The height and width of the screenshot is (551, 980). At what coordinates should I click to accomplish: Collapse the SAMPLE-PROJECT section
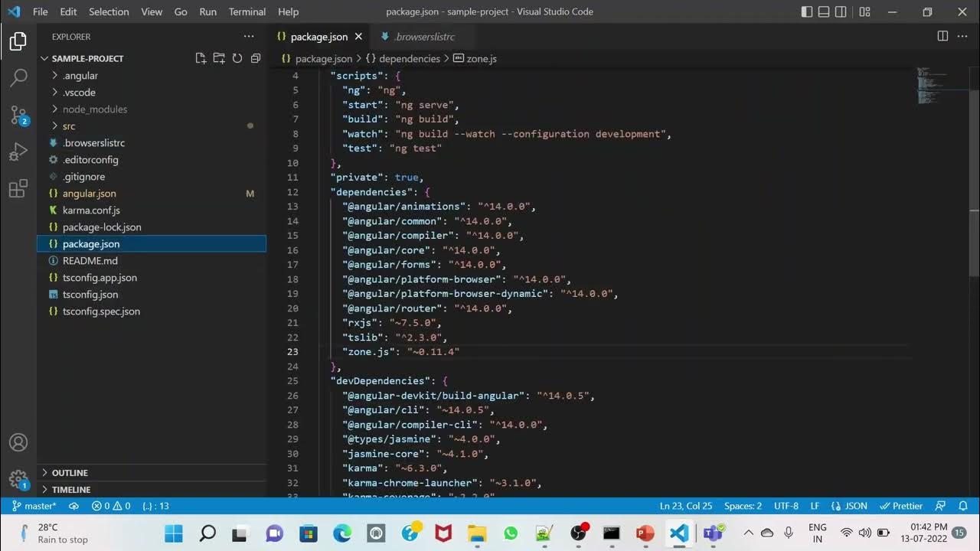87,58
